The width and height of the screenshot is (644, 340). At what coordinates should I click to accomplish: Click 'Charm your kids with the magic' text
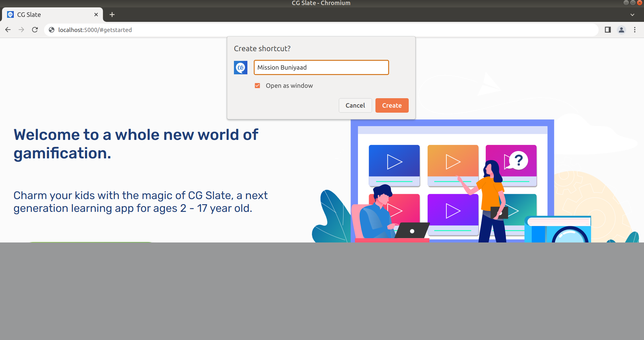point(140,202)
